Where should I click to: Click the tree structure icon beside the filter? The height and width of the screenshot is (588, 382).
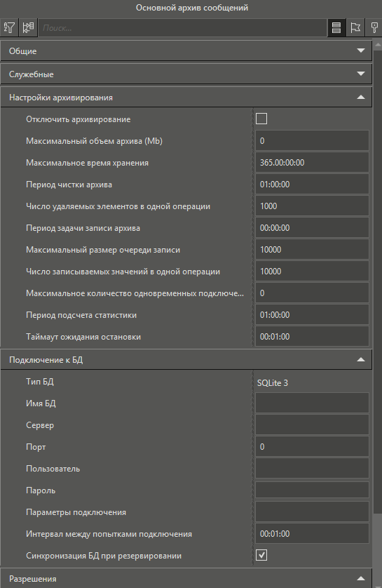click(x=28, y=27)
